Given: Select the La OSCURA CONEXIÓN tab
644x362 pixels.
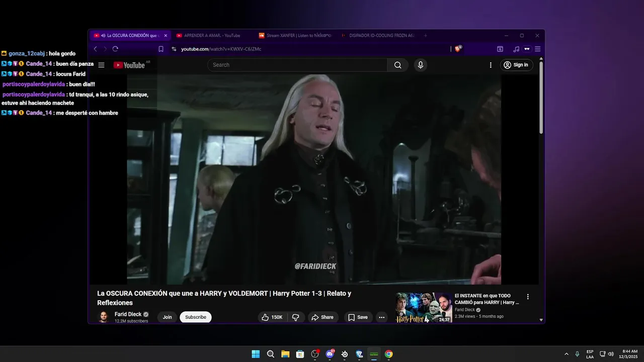Looking at the screenshot, I should point(130,36).
